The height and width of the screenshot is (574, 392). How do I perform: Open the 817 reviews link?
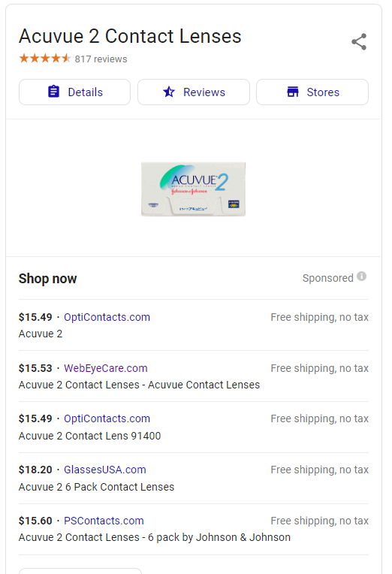(101, 59)
